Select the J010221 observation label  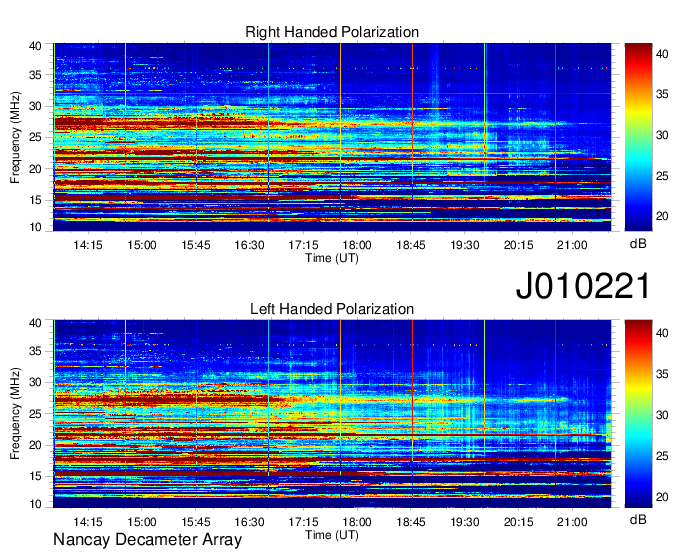[583, 286]
